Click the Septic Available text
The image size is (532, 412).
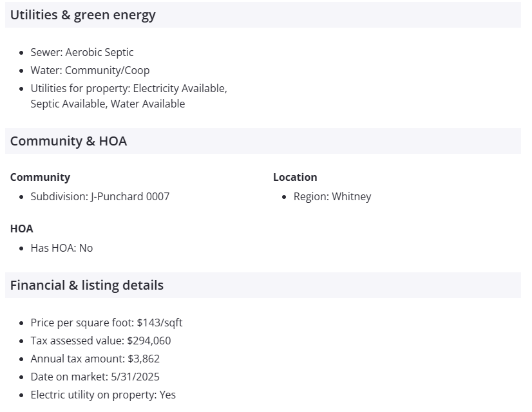point(69,104)
